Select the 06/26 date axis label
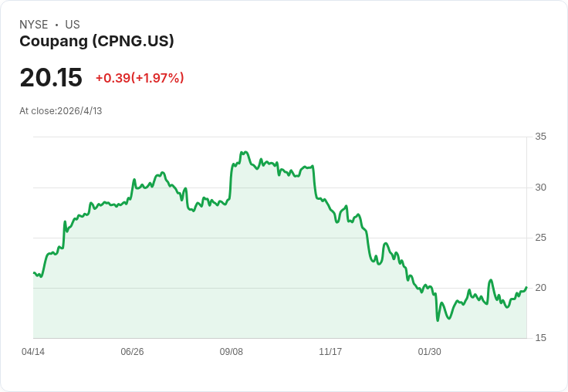 [132, 352]
